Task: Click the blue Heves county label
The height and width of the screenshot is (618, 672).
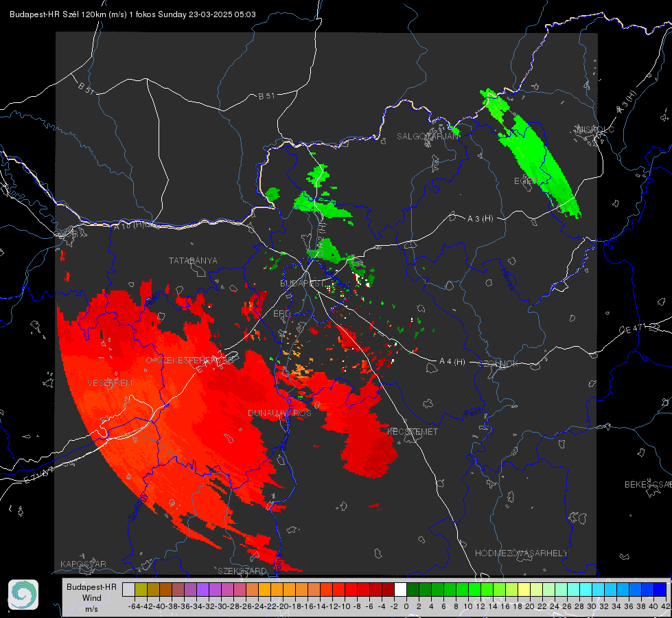Action: 508,279
